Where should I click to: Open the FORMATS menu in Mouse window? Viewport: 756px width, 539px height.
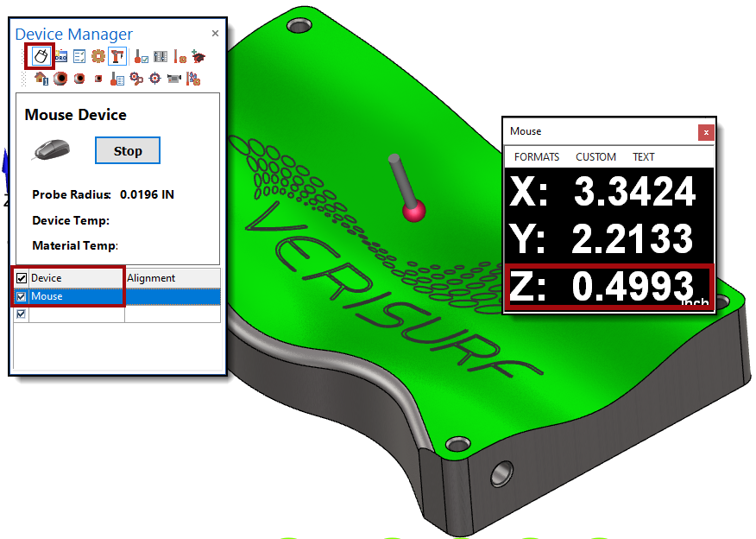click(537, 157)
